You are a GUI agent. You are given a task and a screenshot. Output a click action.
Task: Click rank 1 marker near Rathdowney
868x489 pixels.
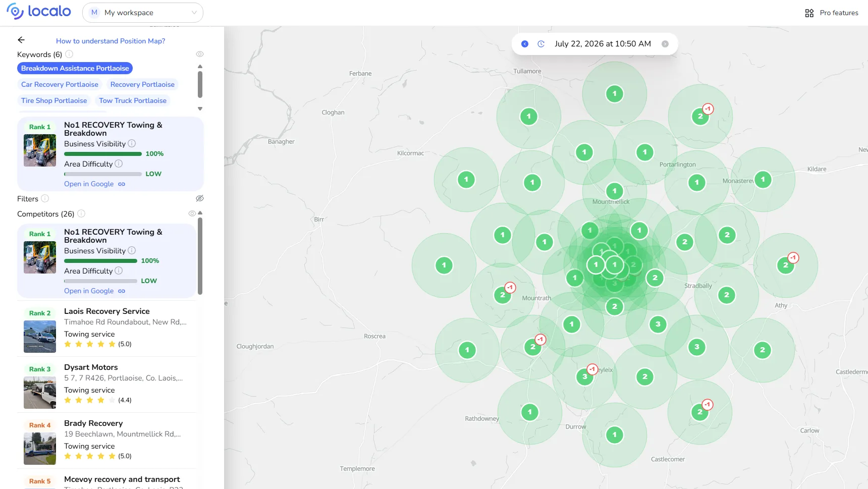coord(530,412)
